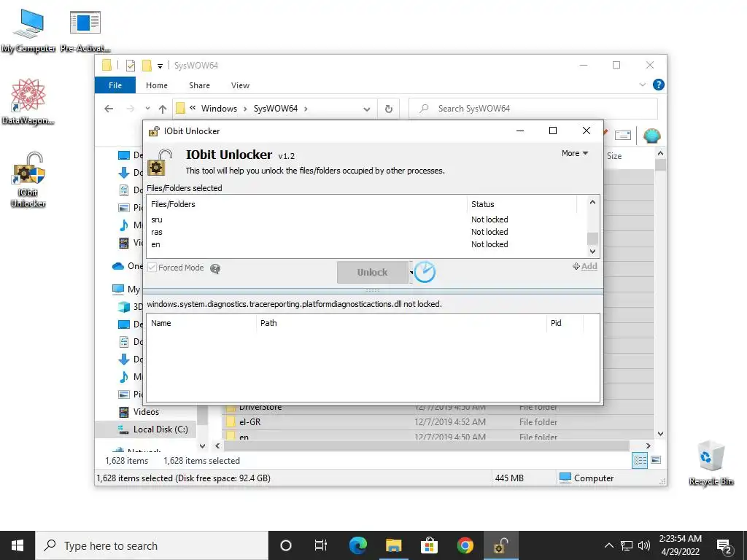Open recent locations dropdown arrow
This screenshot has width=747, height=560.
click(x=147, y=109)
